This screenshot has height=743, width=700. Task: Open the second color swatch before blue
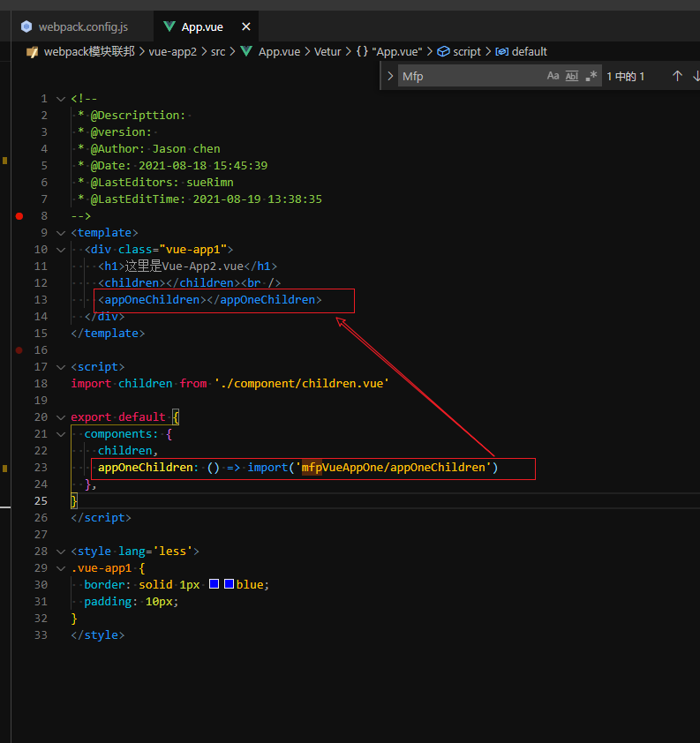tap(229, 584)
